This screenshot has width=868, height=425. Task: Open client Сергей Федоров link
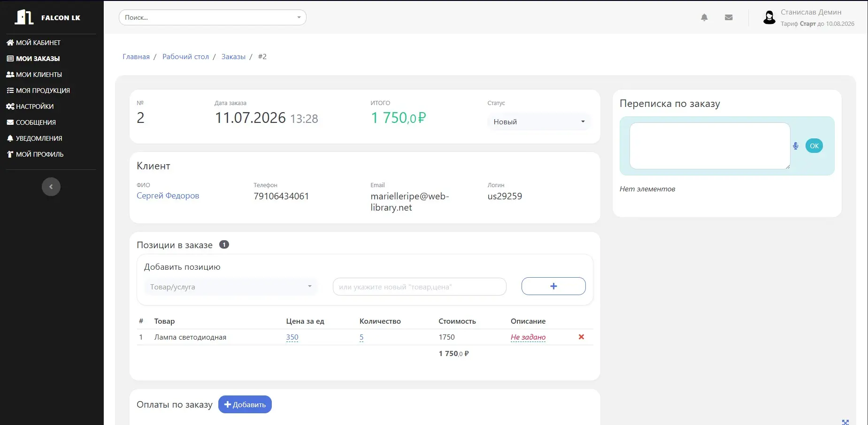click(168, 196)
